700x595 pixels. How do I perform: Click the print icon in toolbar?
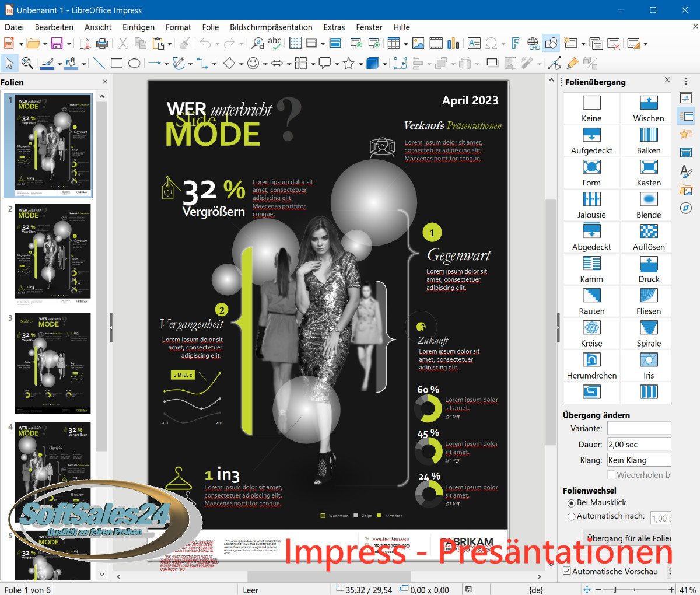click(102, 43)
